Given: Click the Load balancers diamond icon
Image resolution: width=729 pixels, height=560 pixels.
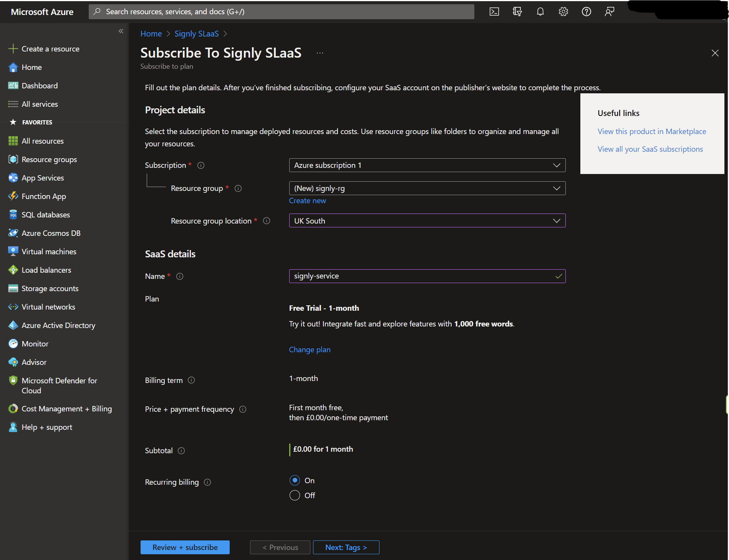Looking at the screenshot, I should [13, 270].
